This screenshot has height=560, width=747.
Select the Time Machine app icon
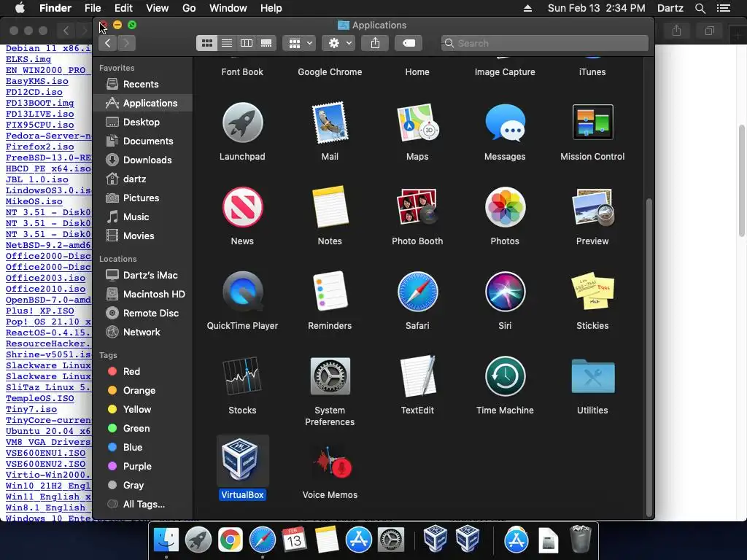(505, 376)
